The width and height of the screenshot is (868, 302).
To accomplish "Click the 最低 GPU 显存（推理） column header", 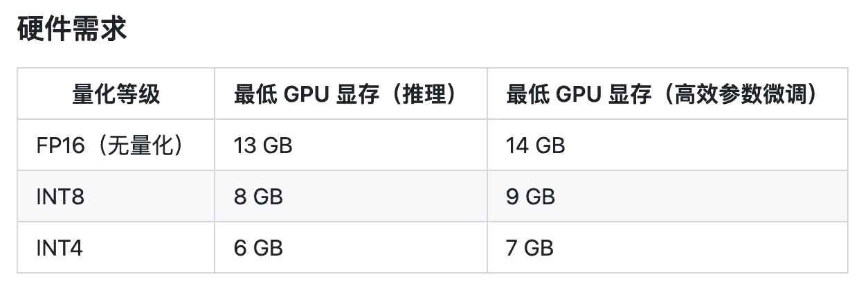I will (x=346, y=94).
